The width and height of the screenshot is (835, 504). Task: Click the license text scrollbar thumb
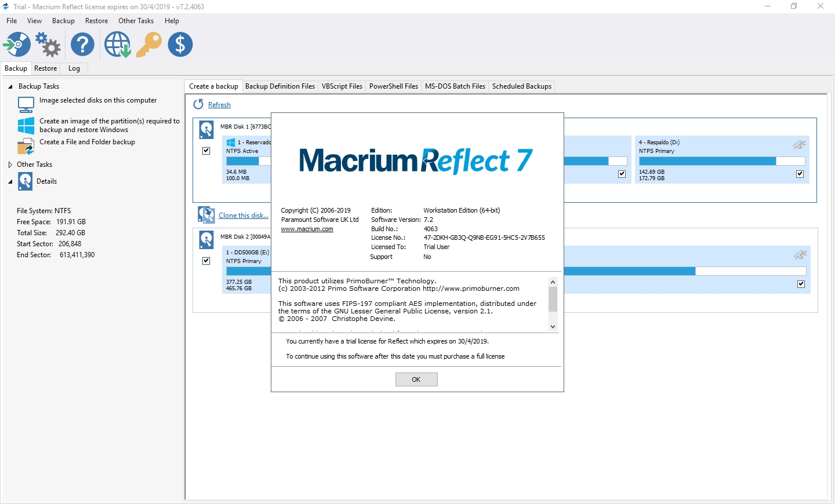553,300
